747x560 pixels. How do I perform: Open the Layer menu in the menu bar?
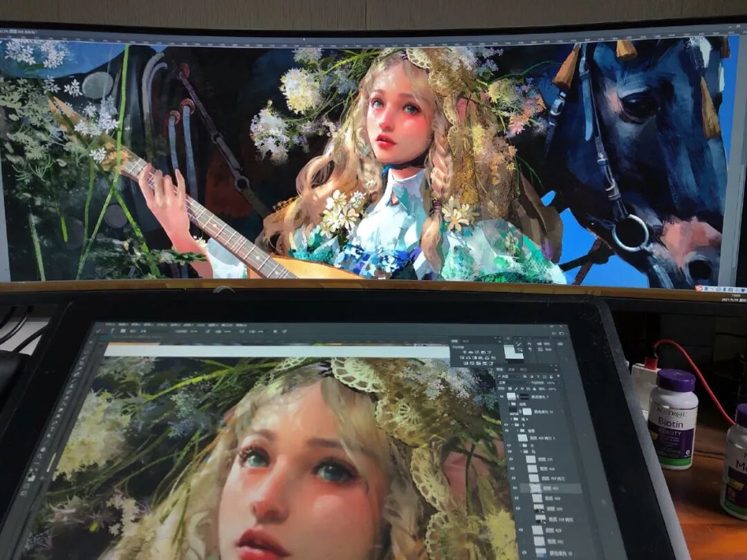click(148, 325)
